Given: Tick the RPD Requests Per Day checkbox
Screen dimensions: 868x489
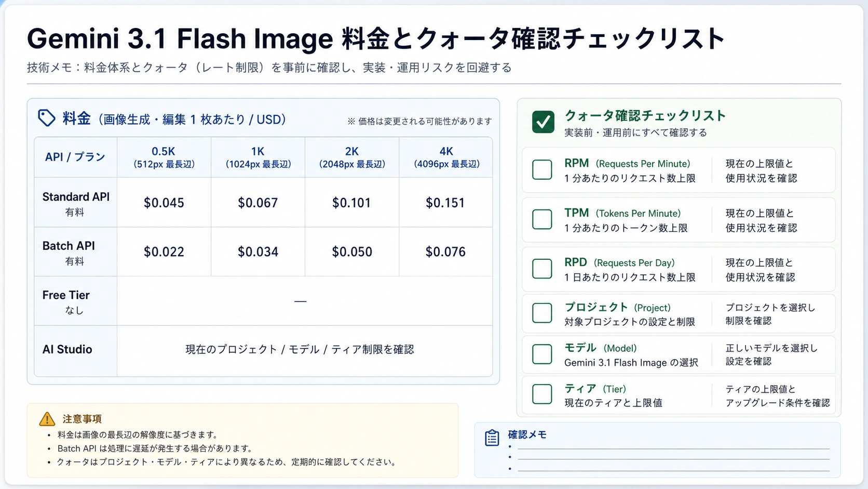Looking at the screenshot, I should [x=542, y=269].
